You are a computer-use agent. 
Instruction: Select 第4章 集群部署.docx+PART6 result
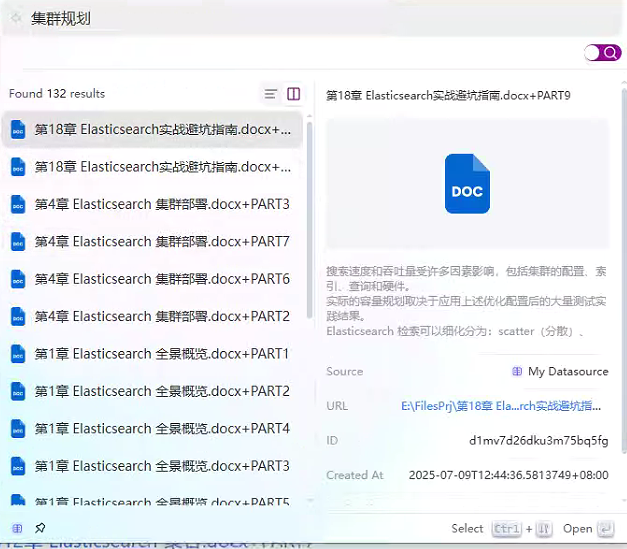(152, 279)
